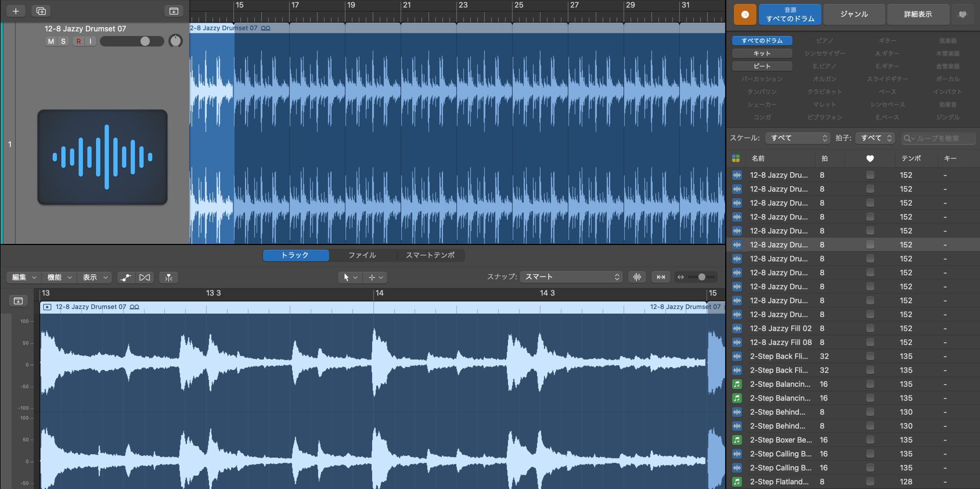980x489 pixels.
Task: Click the duplicate track icon
Action: coord(41,11)
